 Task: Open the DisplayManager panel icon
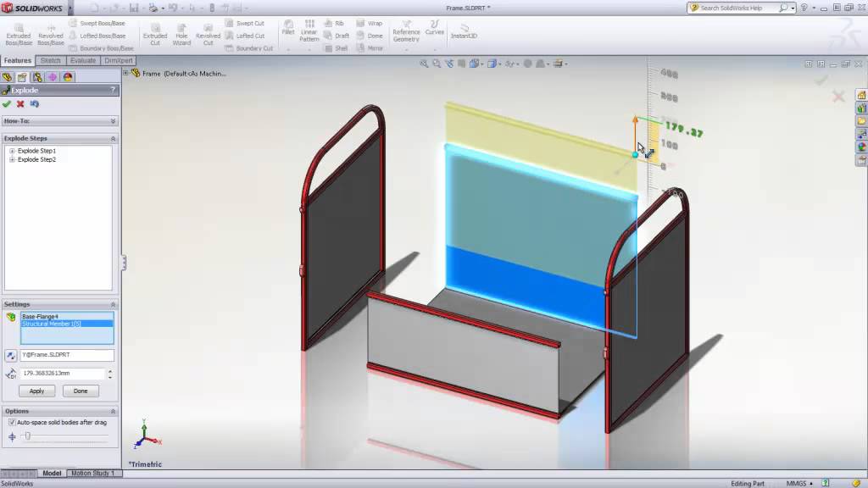tap(68, 77)
